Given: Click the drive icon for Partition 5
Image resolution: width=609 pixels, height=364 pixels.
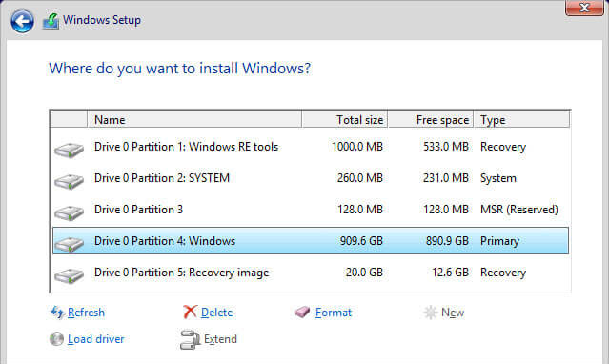Looking at the screenshot, I should tap(70, 275).
